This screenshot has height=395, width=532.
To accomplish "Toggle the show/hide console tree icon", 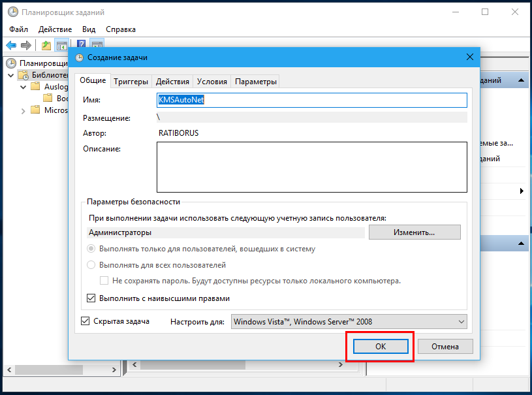I will point(62,46).
